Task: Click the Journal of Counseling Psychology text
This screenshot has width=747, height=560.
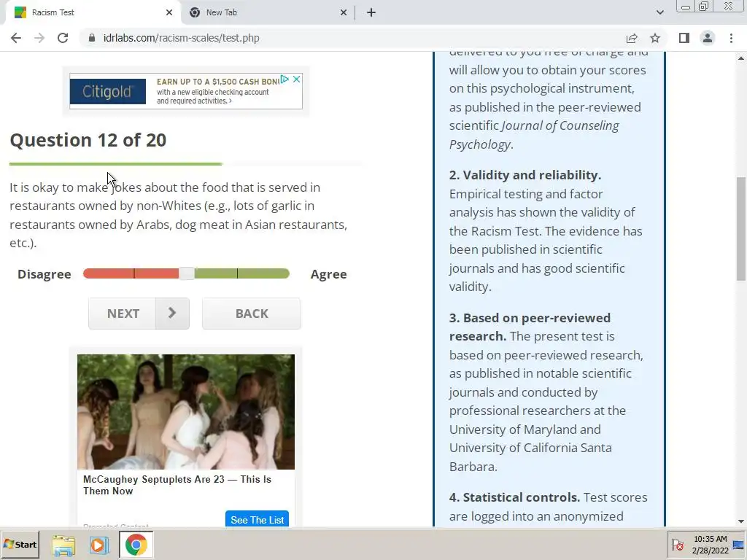Action: click(x=534, y=135)
